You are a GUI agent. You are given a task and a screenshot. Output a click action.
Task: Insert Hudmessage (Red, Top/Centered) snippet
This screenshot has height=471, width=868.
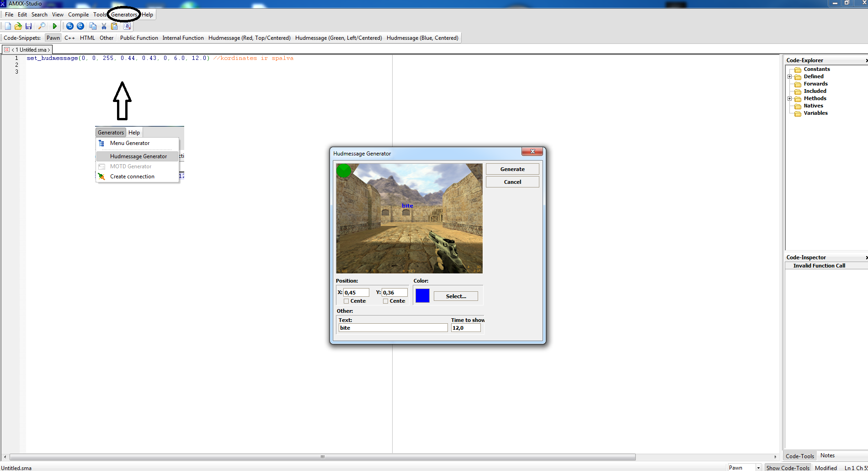click(x=250, y=38)
